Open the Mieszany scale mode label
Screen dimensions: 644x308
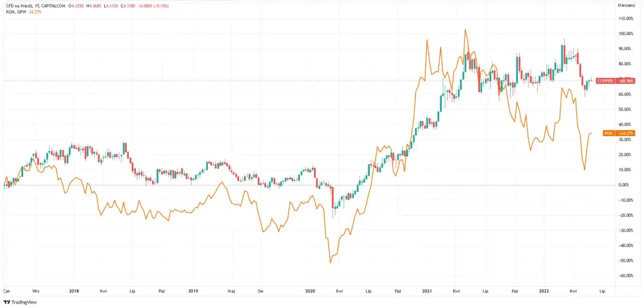click(626, 6)
